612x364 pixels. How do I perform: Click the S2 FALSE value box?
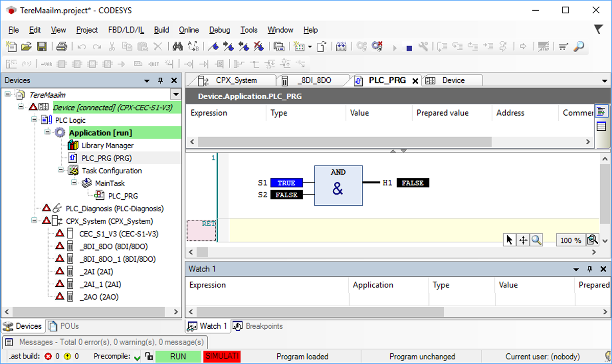[286, 195]
